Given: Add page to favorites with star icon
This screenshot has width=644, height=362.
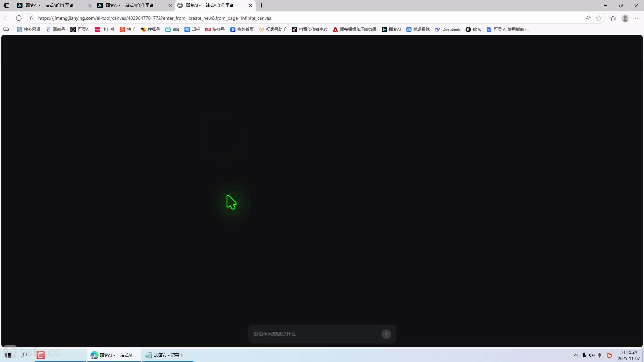Looking at the screenshot, I should [x=599, y=18].
